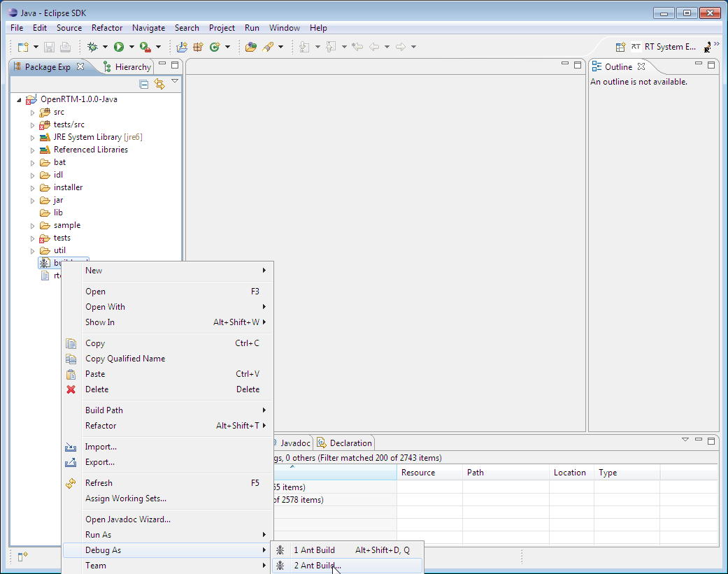Choose Refresh from the context menu

[x=167, y=483]
